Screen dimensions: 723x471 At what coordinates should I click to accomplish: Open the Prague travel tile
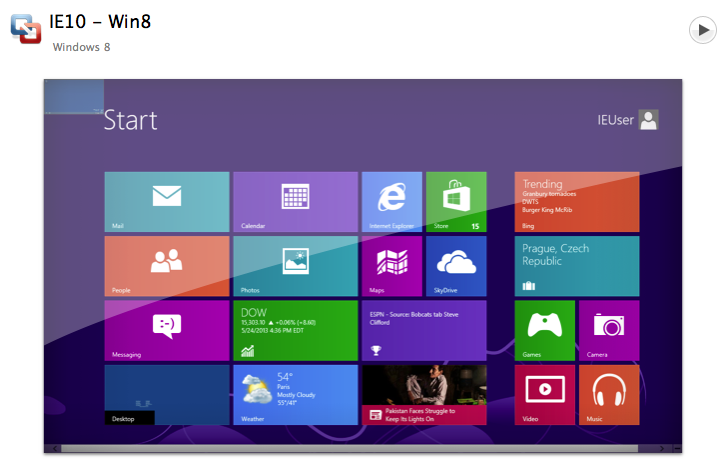click(x=577, y=266)
